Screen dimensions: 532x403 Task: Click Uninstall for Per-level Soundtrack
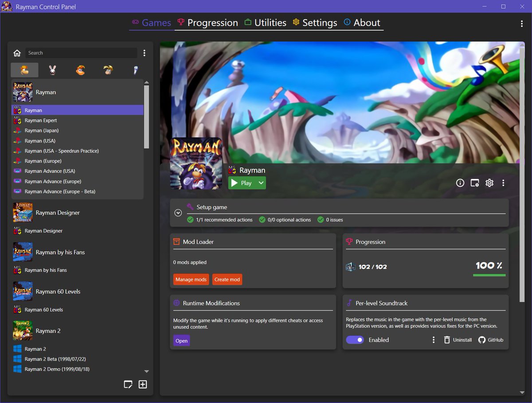pos(458,340)
